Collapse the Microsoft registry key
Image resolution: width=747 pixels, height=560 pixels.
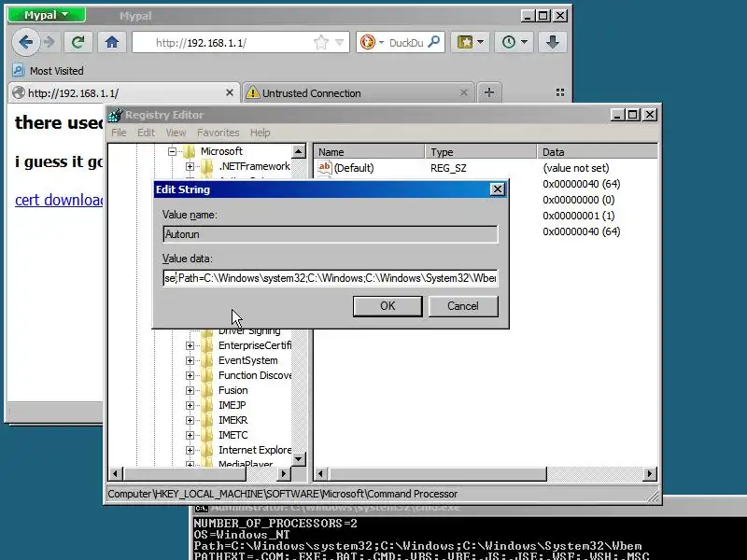point(172,151)
